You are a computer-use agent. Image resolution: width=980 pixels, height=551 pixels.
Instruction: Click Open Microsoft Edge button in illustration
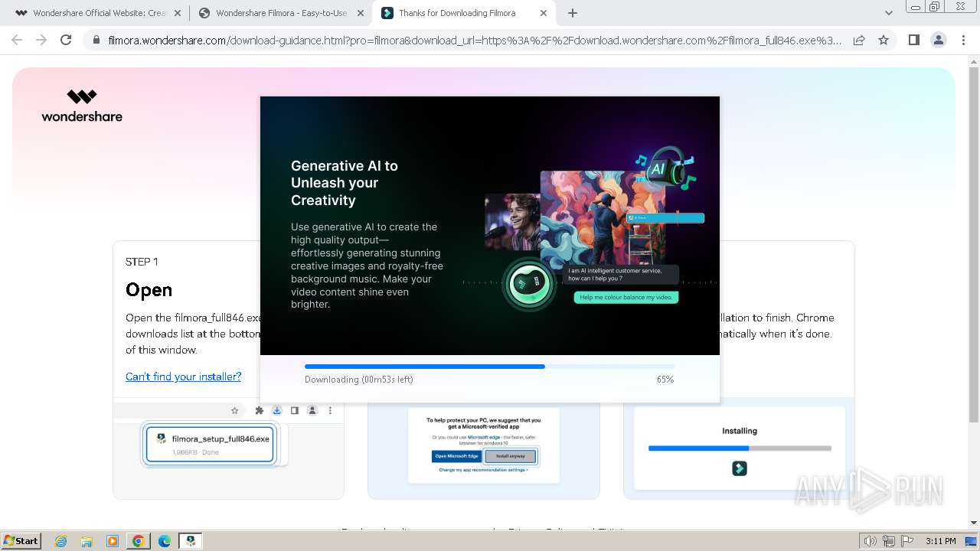[x=457, y=456]
